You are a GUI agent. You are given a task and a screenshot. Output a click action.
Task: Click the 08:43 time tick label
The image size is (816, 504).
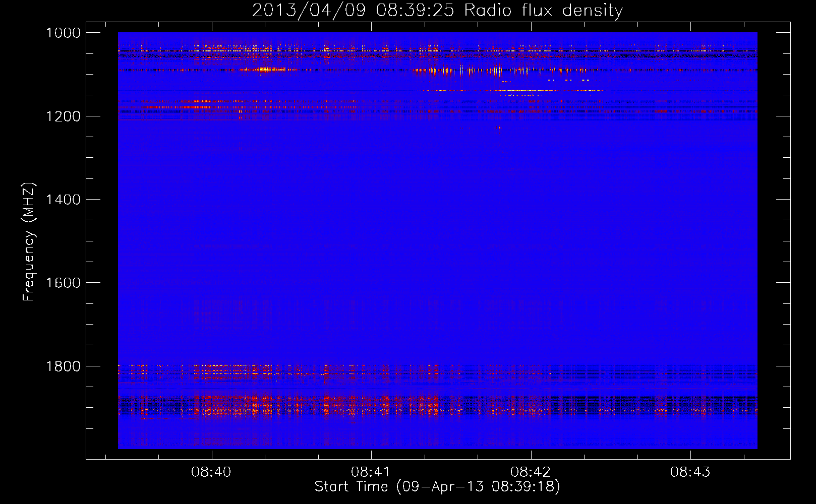click(x=690, y=472)
